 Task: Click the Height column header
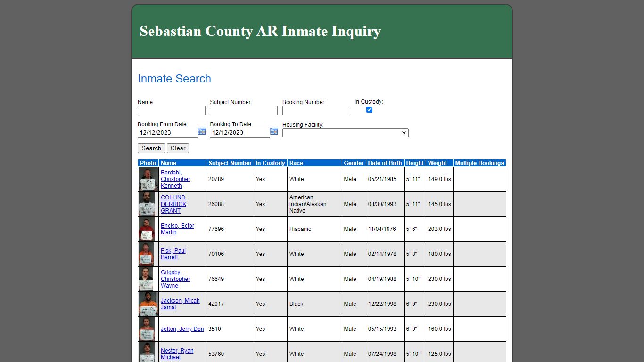click(x=415, y=163)
